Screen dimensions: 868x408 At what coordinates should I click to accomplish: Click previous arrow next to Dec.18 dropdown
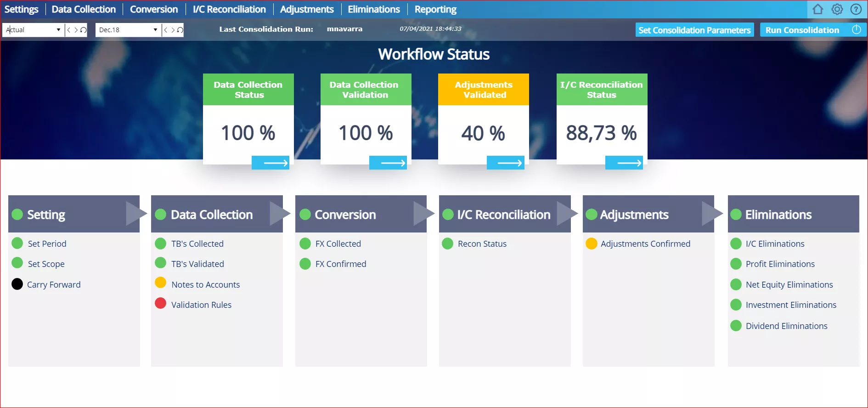coord(166,30)
